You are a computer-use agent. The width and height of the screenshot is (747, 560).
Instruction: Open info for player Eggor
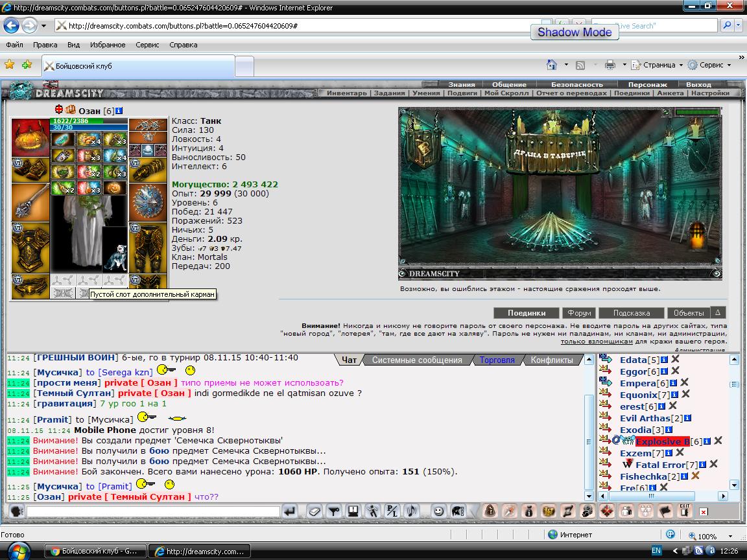click(664, 371)
